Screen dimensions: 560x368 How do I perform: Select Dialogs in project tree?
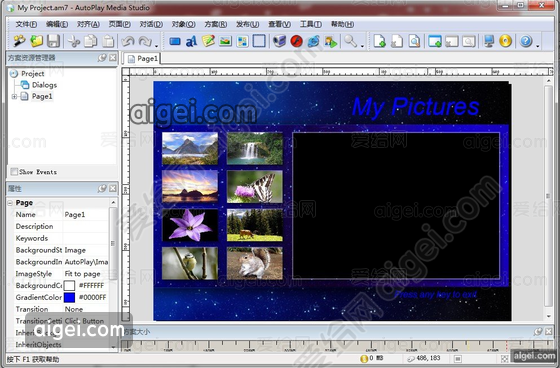pos(44,85)
